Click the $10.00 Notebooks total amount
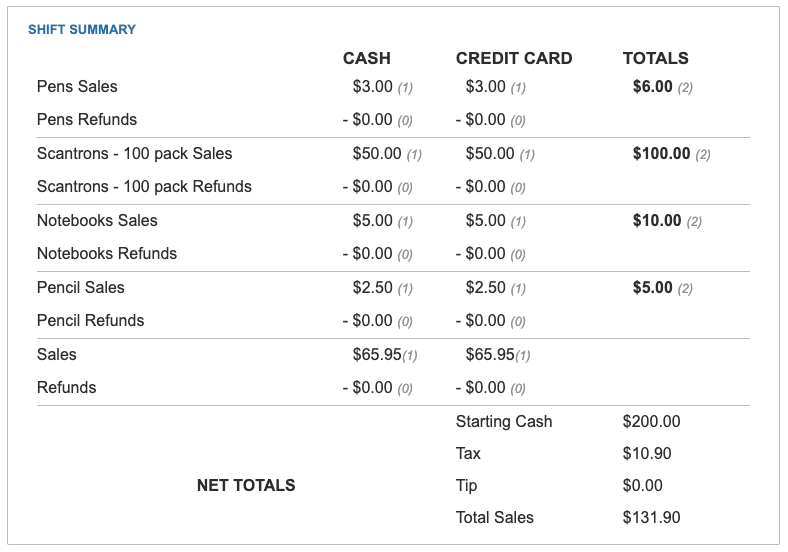Viewport: 788px width, 552px height. tap(657, 221)
